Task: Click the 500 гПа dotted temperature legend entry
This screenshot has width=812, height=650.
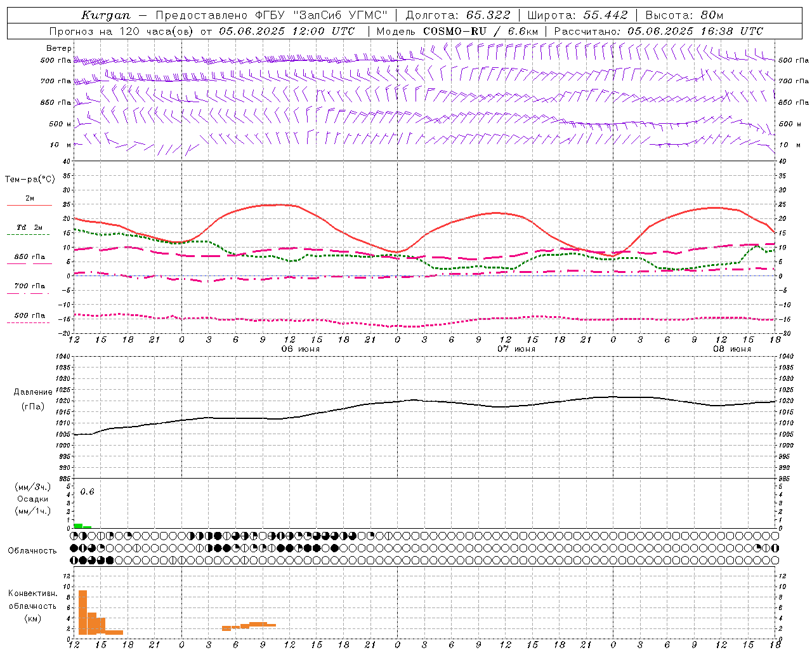Action: tap(29, 315)
